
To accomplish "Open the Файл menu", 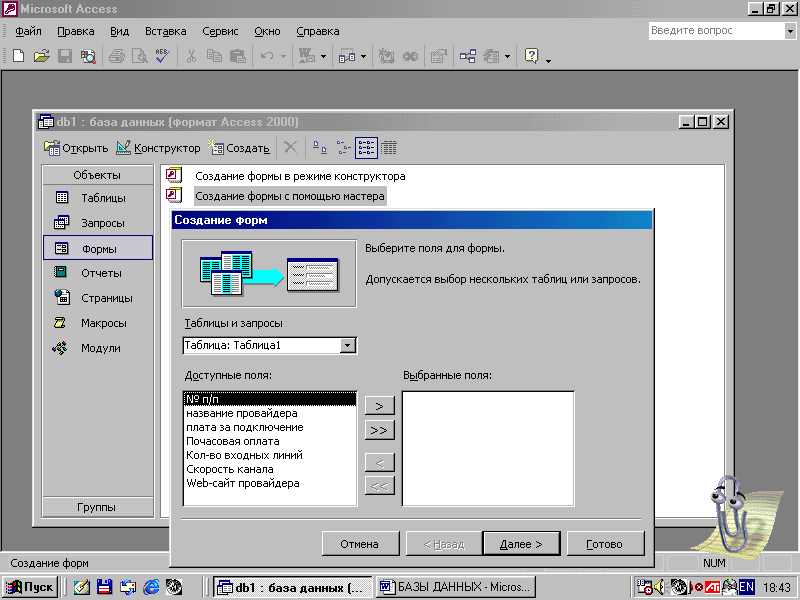I will point(28,31).
